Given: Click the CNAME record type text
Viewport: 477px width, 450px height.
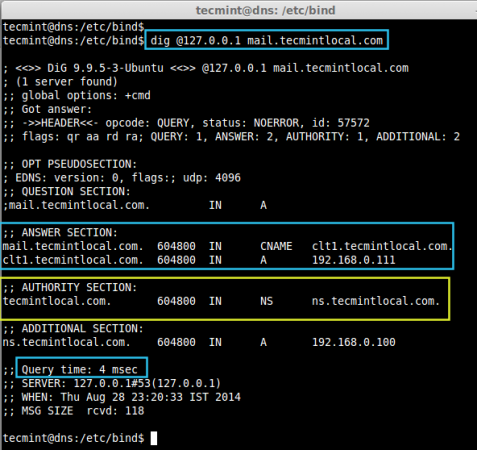Looking at the screenshot, I should click(x=276, y=246).
